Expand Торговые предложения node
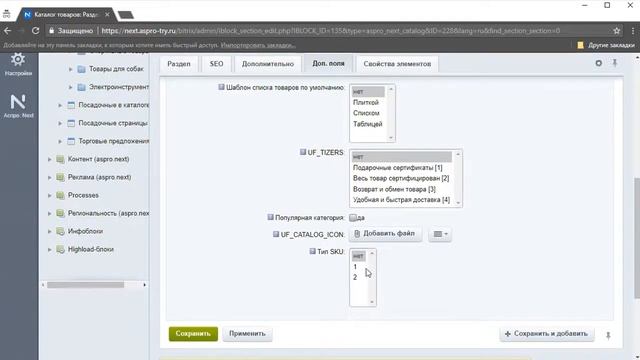Viewport: 640px width, 360px height. click(x=60, y=141)
